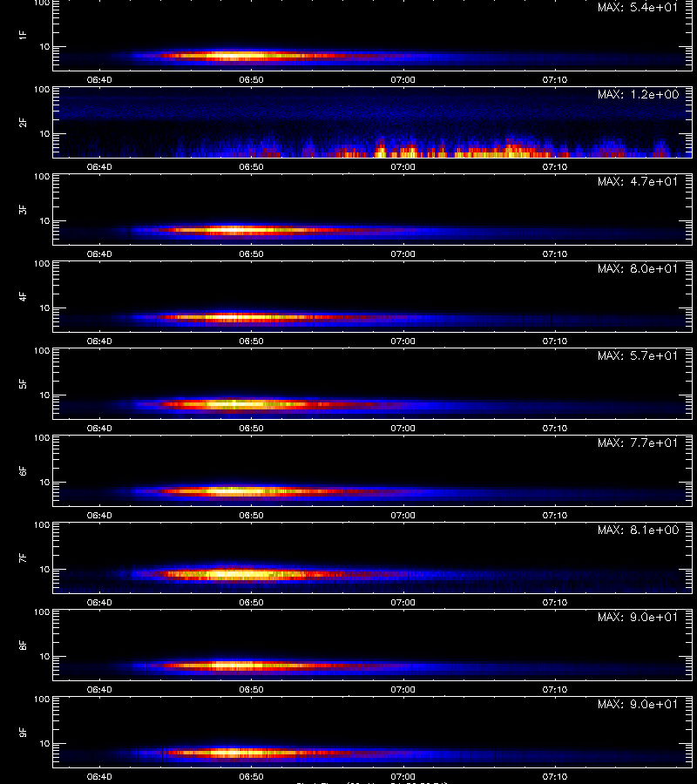Viewport: 697px width, 784px height.
Task: Click the 2F panel axis label
Action: (23, 122)
